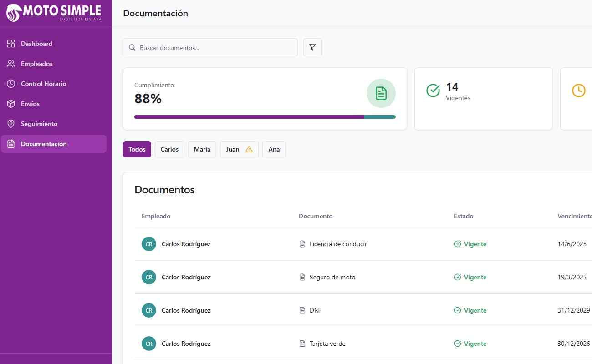Image resolution: width=592 pixels, height=364 pixels.
Task: Navigate to Envíos
Action: [54, 104]
